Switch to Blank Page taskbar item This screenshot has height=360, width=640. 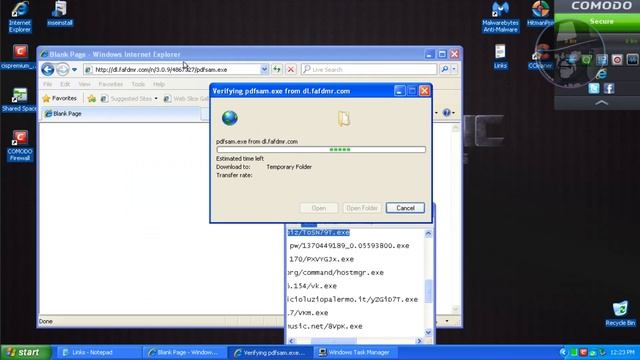click(x=184, y=352)
